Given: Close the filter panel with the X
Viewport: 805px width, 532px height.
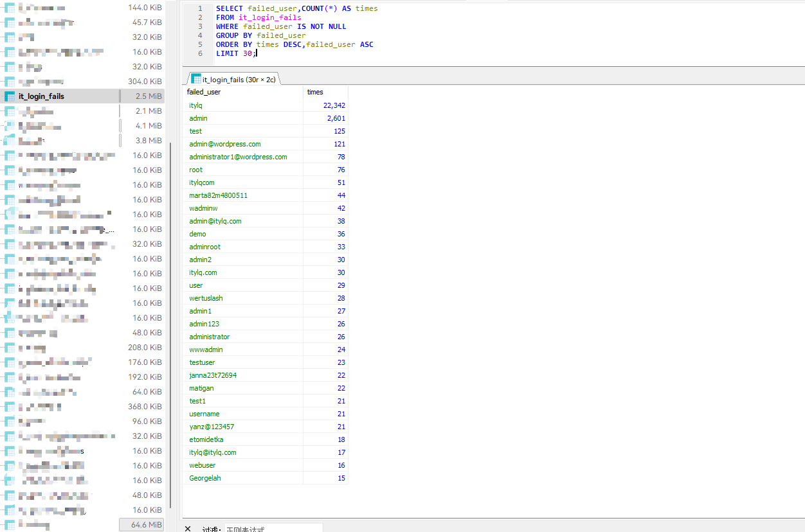Looking at the screenshot, I should click(188, 528).
